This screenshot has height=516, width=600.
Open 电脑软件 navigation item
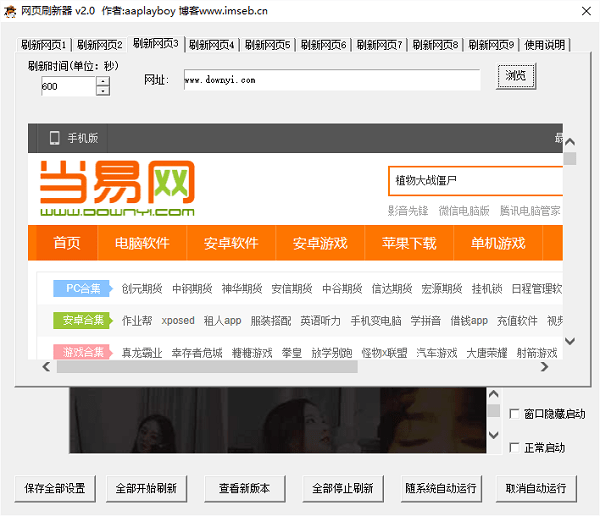click(x=142, y=243)
